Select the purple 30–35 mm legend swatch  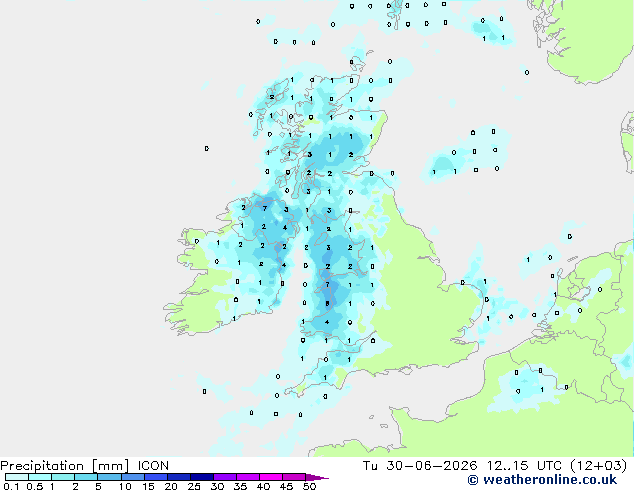tap(225, 477)
